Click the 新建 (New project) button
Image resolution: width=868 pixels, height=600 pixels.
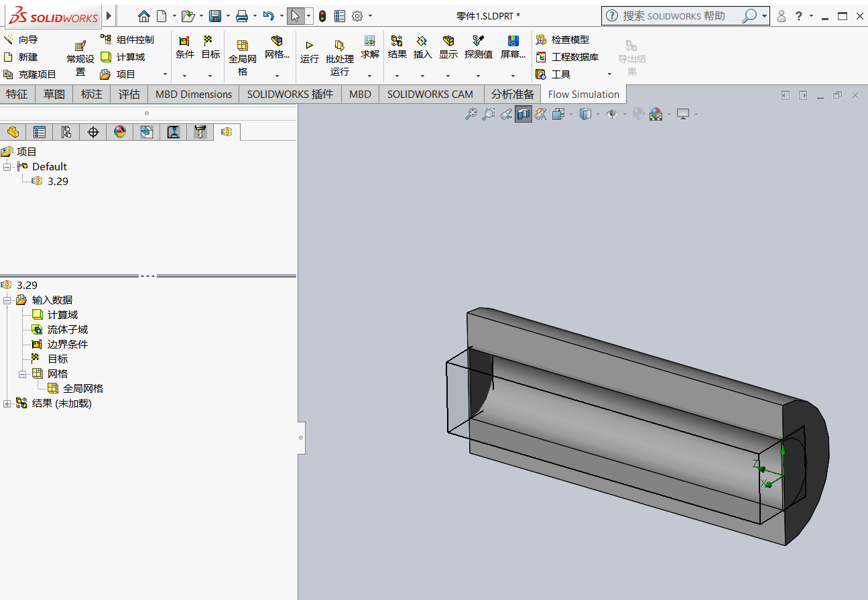(25, 56)
